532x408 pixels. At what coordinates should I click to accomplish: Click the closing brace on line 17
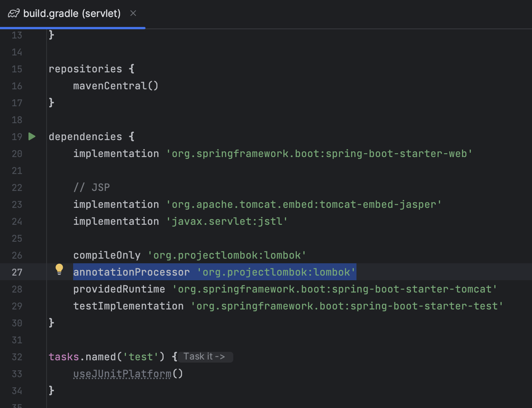coord(52,102)
